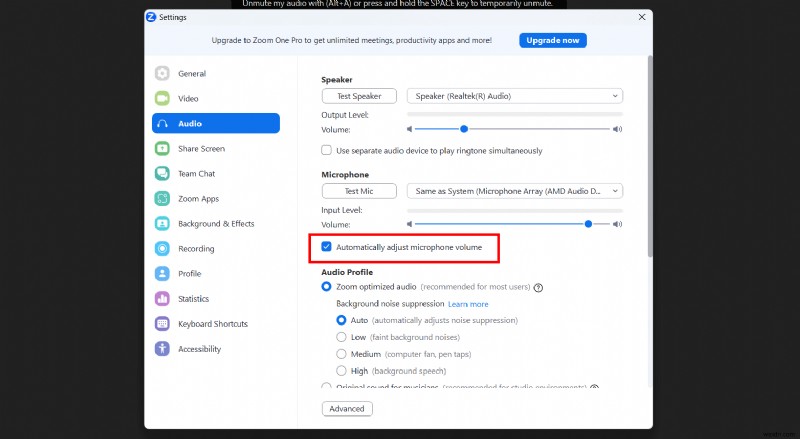Image resolution: width=800 pixels, height=439 pixels.
Task: Go to Share Screen settings
Action: 216,149
